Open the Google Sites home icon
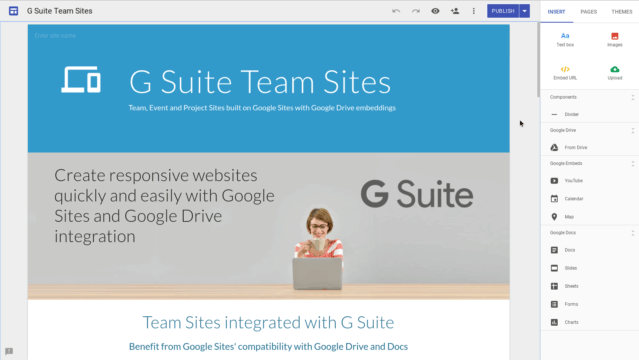 13,11
